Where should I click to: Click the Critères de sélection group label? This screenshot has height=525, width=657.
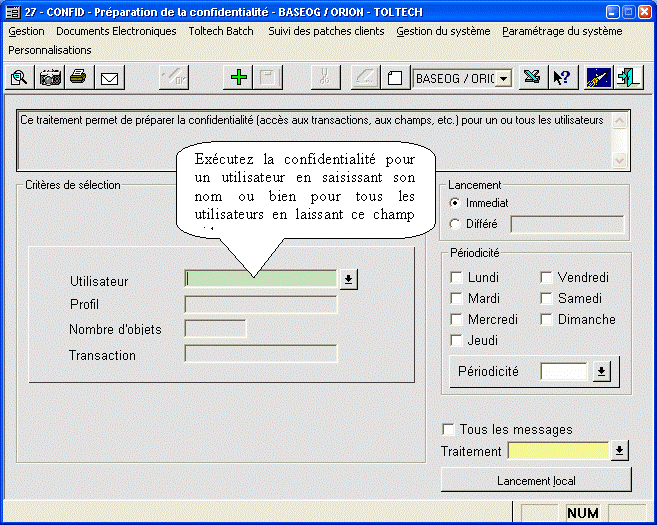pos(72,185)
